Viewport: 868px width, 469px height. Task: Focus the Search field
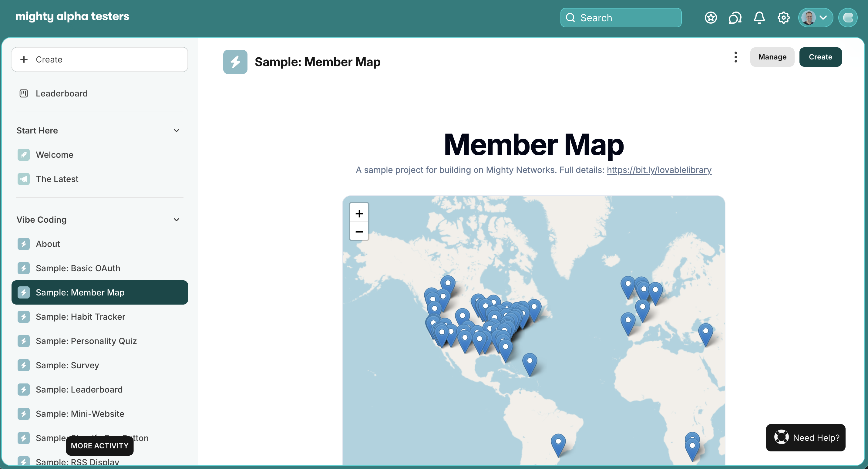point(621,18)
